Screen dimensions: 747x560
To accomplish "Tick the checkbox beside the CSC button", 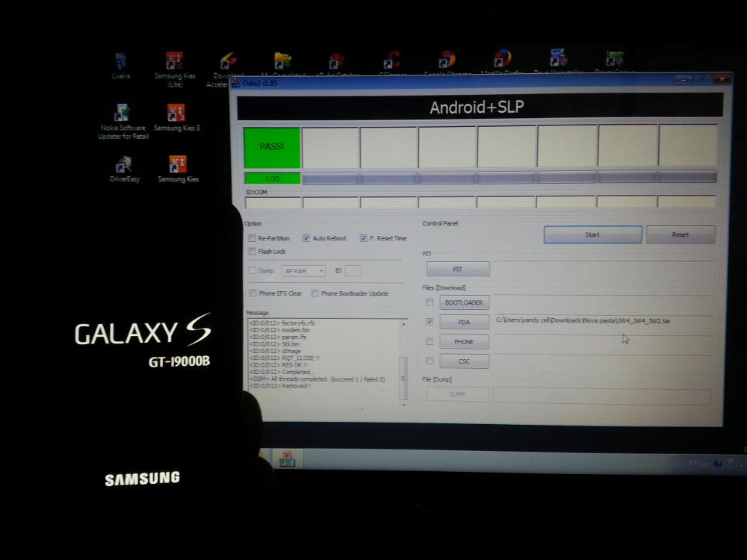I will (430, 361).
